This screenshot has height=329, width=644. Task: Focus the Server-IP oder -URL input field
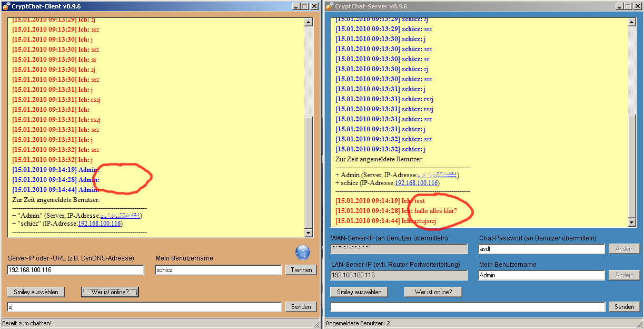click(75, 270)
